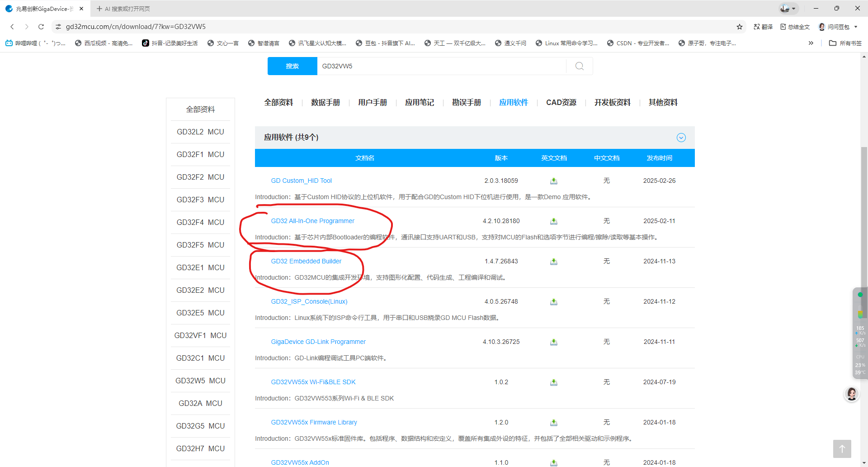Viewport: 868px width, 467px height.
Task: Open GD32VW55x Firmware Library link
Action: (x=314, y=422)
